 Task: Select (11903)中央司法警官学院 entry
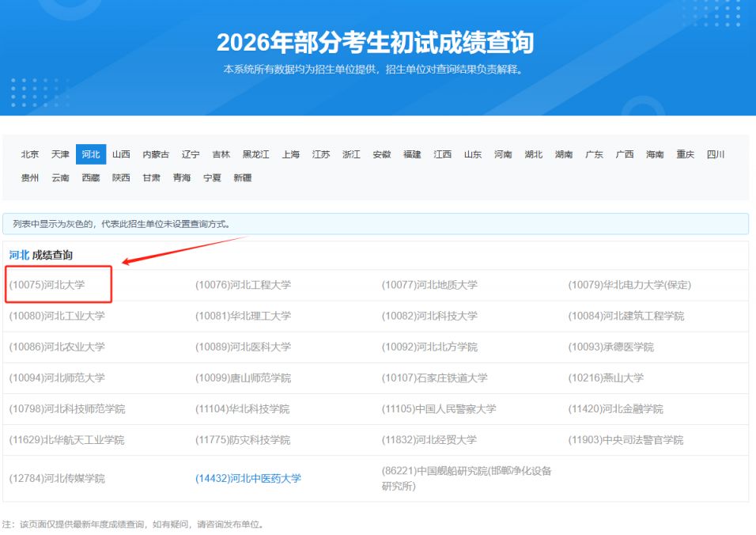(x=626, y=439)
